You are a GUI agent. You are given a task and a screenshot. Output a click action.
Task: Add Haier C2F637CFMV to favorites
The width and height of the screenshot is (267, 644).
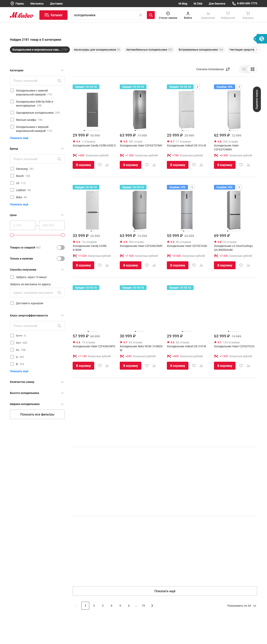(x=147, y=165)
